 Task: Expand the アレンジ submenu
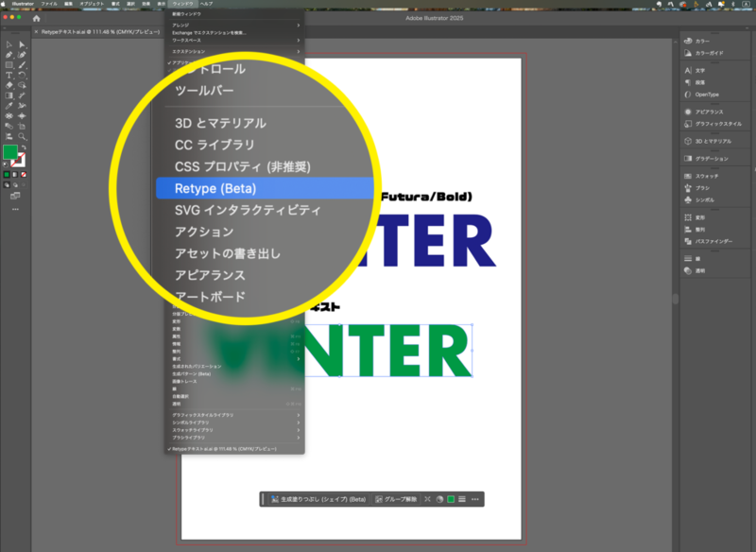click(234, 26)
